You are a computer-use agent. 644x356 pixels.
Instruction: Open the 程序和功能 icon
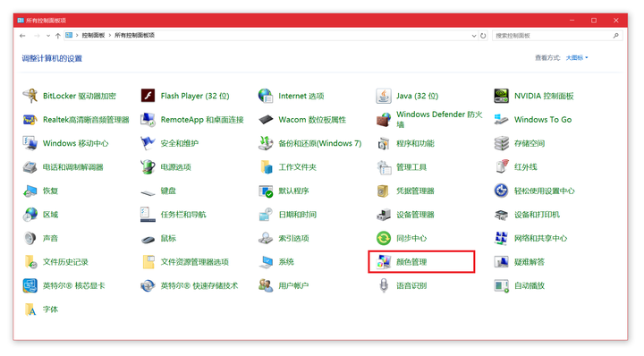point(384,143)
